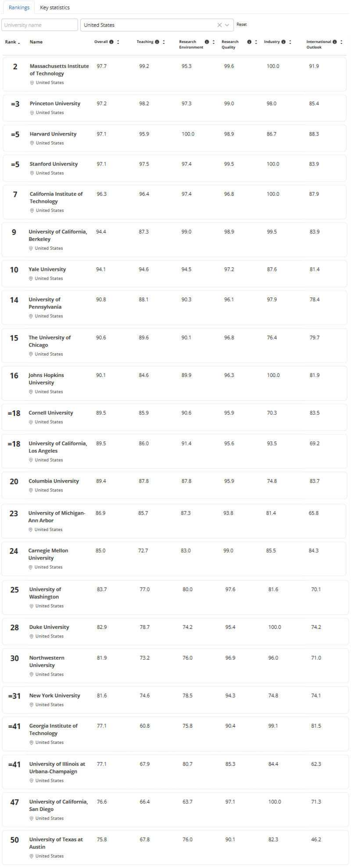Viewport: 351px width, 868px height.
Task: Sort by International Outlook arrows
Action: pos(341,42)
